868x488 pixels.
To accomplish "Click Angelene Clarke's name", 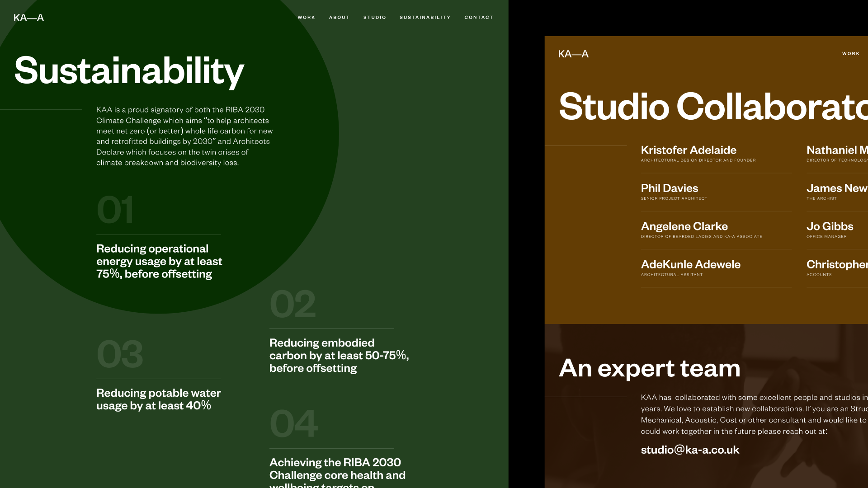I will pyautogui.click(x=684, y=226).
